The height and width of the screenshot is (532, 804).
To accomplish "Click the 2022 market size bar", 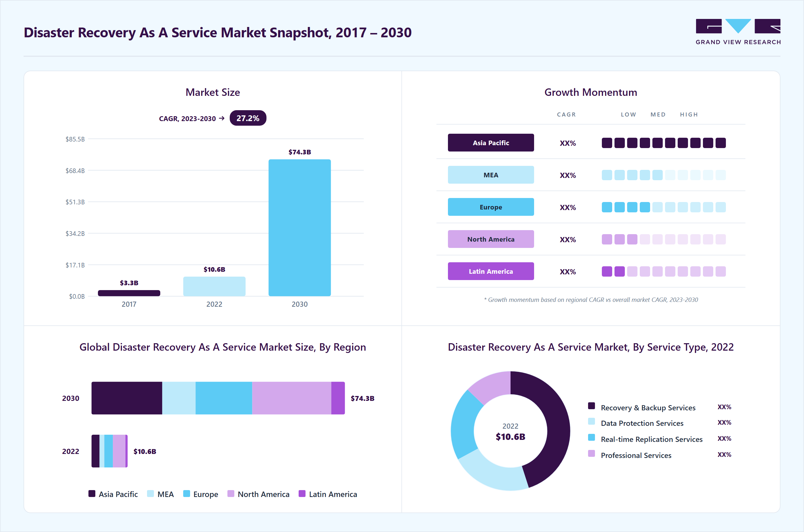I will pyautogui.click(x=214, y=287).
